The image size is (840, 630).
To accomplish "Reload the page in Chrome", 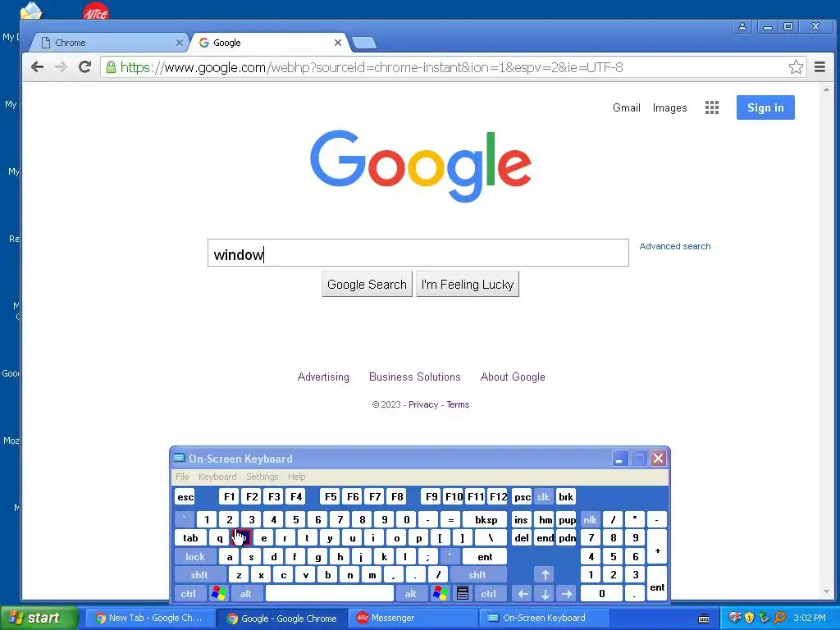I will [x=84, y=67].
